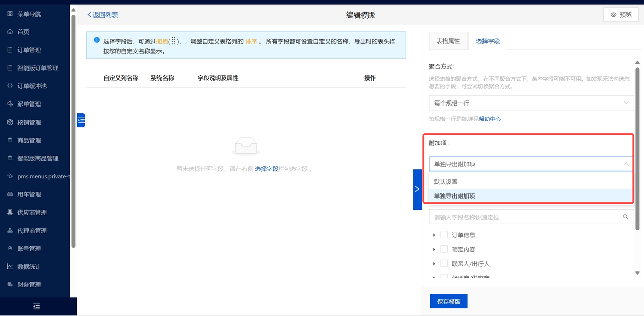
Task: Click the blue outline toggle icon
Action: pyautogui.click(x=81, y=120)
